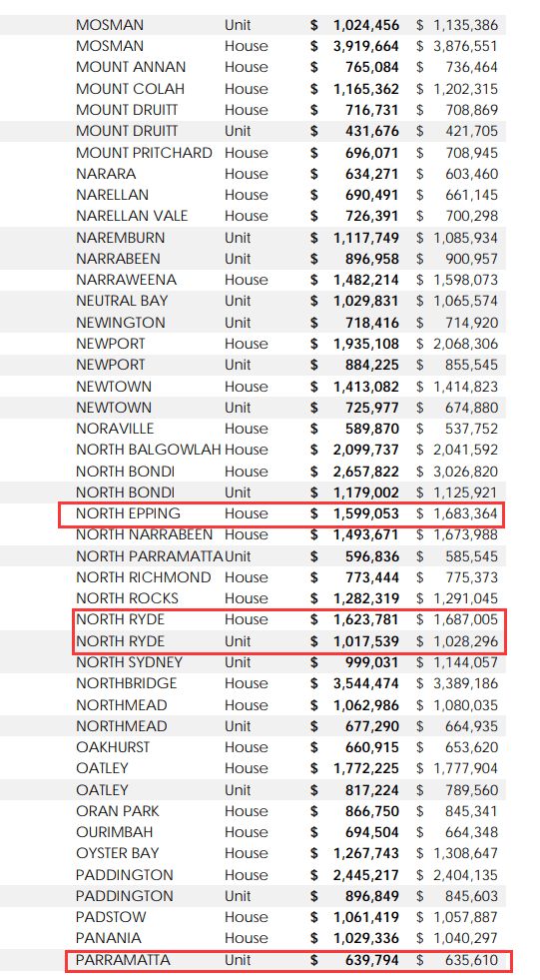Select the NARELLAN VALE suburb cell
Viewport: 540px width, 980px height.
[x=132, y=216]
